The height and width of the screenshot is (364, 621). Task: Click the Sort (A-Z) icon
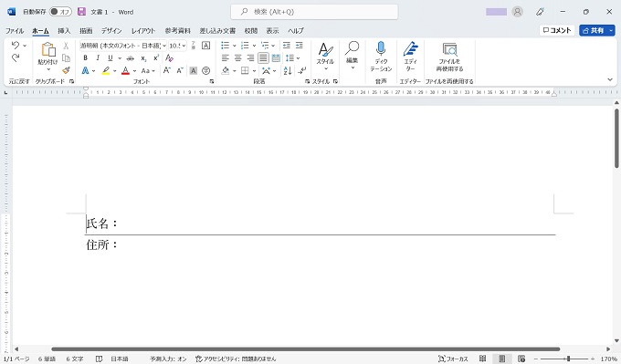coord(288,71)
